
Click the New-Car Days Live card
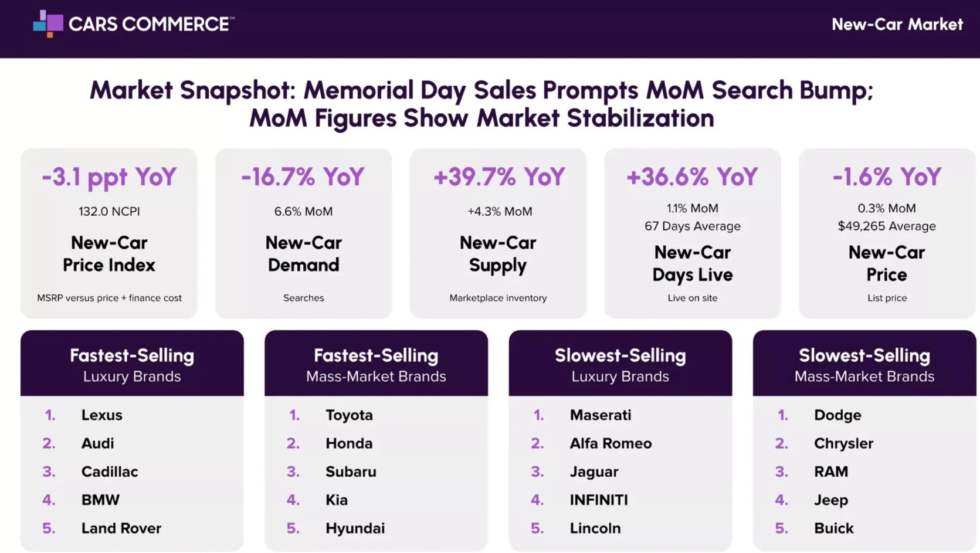coord(692,233)
